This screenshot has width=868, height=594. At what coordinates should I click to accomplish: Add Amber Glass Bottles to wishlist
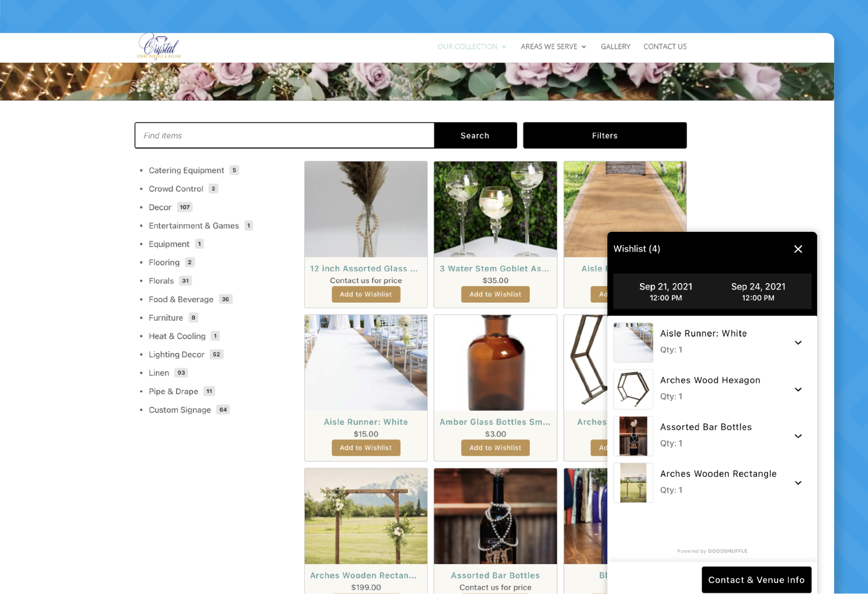coord(495,448)
